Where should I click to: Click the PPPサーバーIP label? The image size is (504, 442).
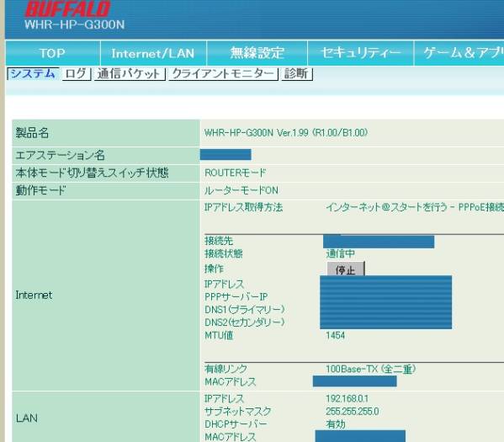pos(236,296)
